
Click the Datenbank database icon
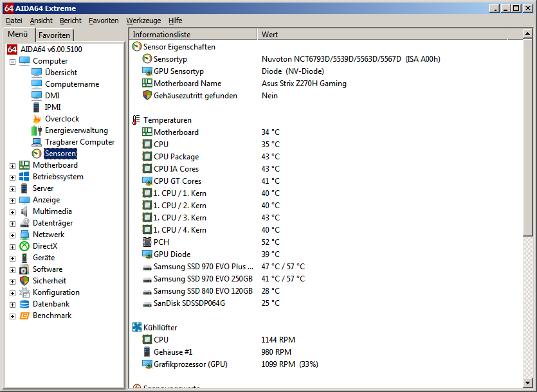coord(24,304)
